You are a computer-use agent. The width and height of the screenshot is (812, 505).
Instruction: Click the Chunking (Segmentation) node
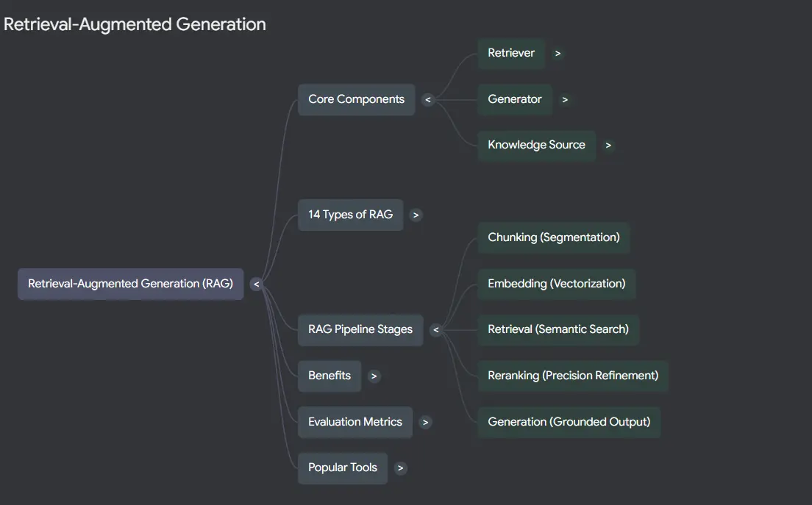[x=554, y=237]
